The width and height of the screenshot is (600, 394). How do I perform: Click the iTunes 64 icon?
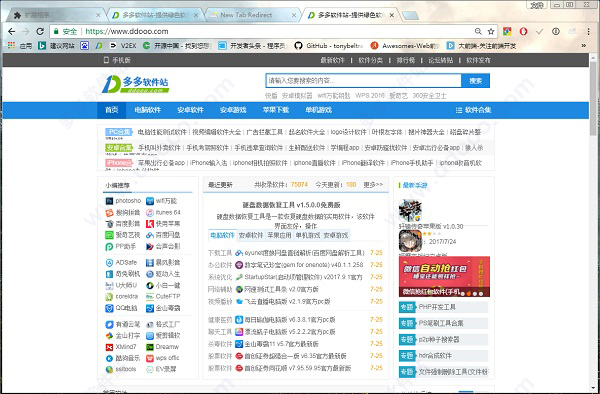click(x=150, y=212)
